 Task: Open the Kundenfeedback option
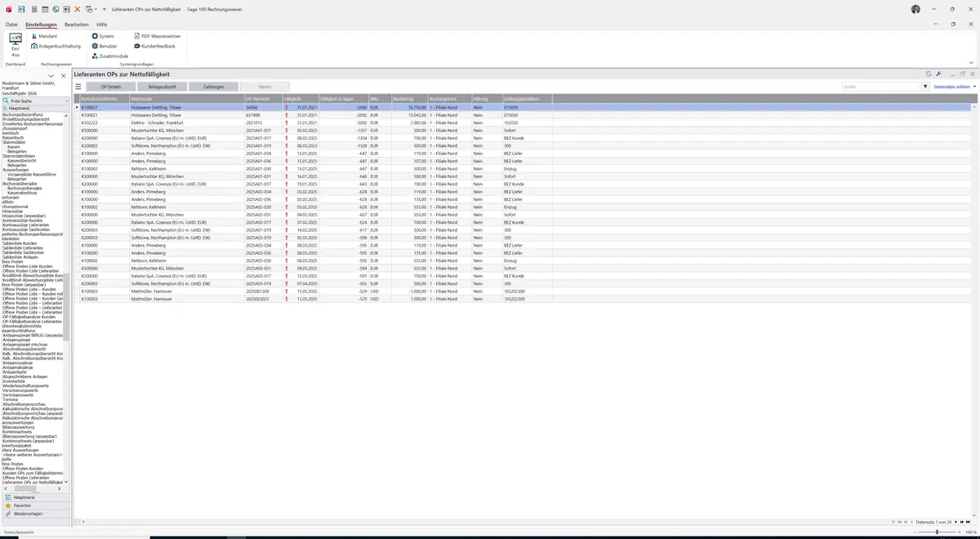click(x=154, y=46)
